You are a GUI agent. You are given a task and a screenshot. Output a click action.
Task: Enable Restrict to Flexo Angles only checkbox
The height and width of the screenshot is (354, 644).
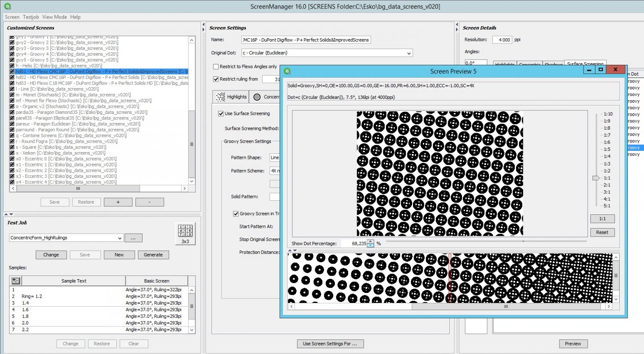coord(216,67)
